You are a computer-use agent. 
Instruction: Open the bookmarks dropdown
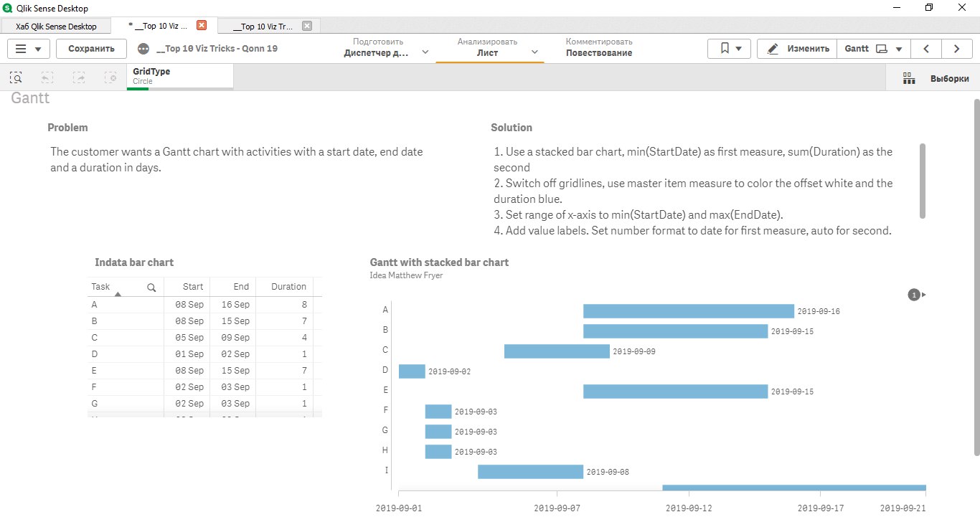point(729,49)
